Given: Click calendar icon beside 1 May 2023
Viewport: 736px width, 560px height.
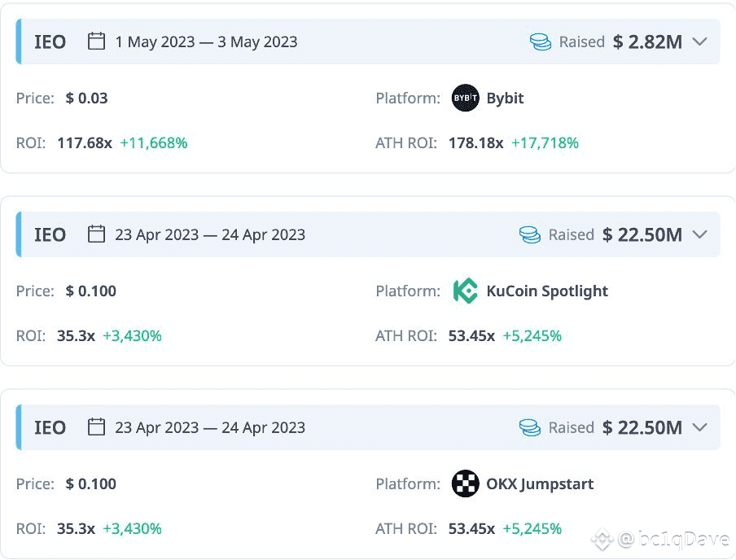Looking at the screenshot, I should click(97, 42).
